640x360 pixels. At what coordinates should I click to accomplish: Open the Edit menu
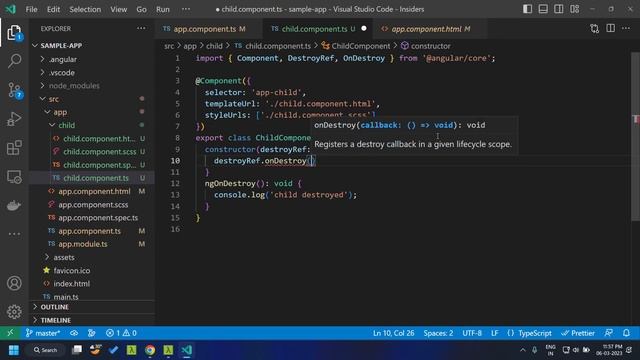click(x=53, y=9)
